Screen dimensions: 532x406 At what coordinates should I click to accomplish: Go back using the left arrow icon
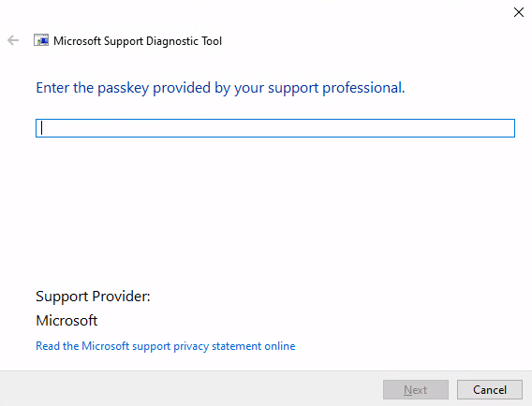click(x=13, y=40)
